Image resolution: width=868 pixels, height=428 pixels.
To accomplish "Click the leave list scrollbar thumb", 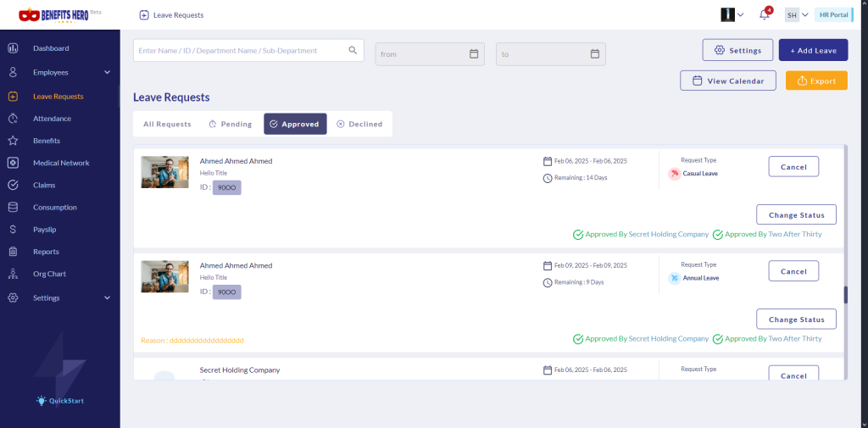I will [x=845, y=295].
